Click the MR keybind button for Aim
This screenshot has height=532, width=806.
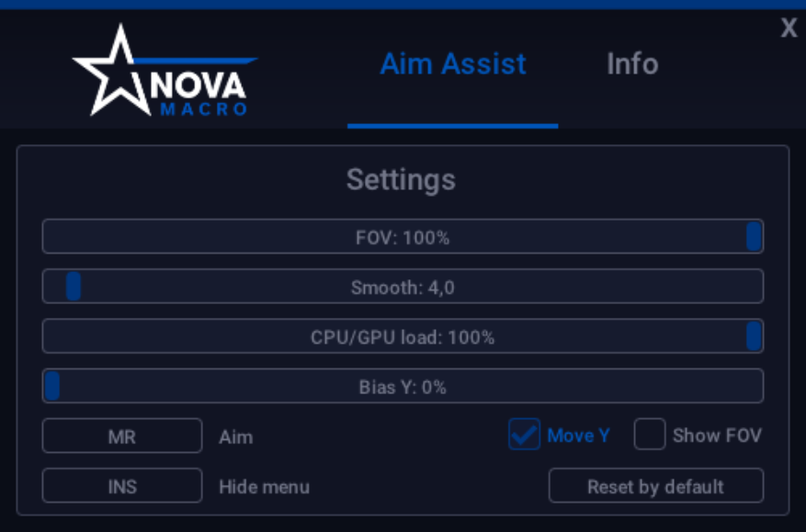(121, 436)
